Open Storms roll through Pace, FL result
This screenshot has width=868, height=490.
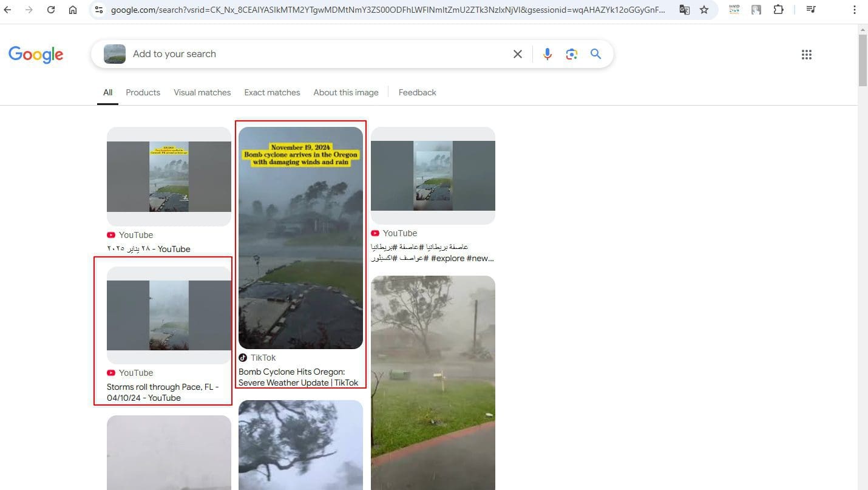[162, 392]
